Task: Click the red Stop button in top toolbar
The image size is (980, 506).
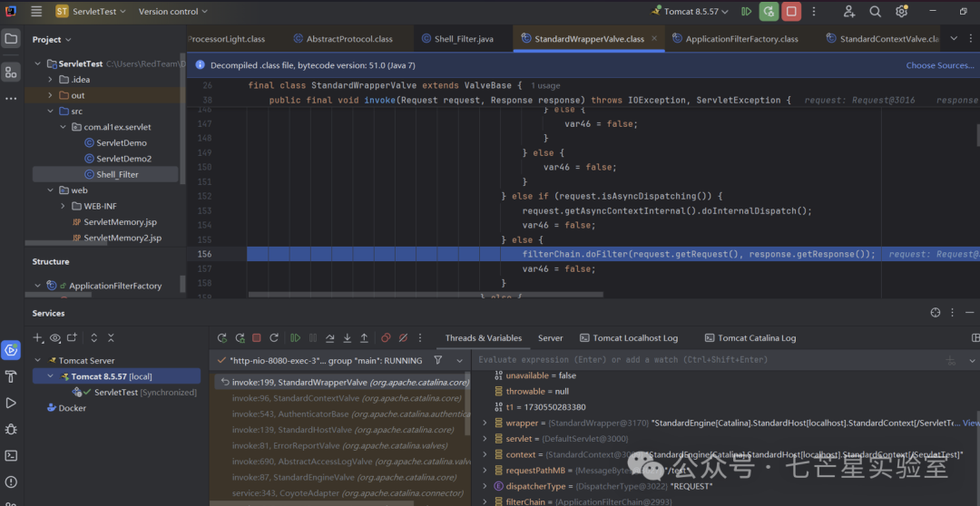Action: click(791, 11)
